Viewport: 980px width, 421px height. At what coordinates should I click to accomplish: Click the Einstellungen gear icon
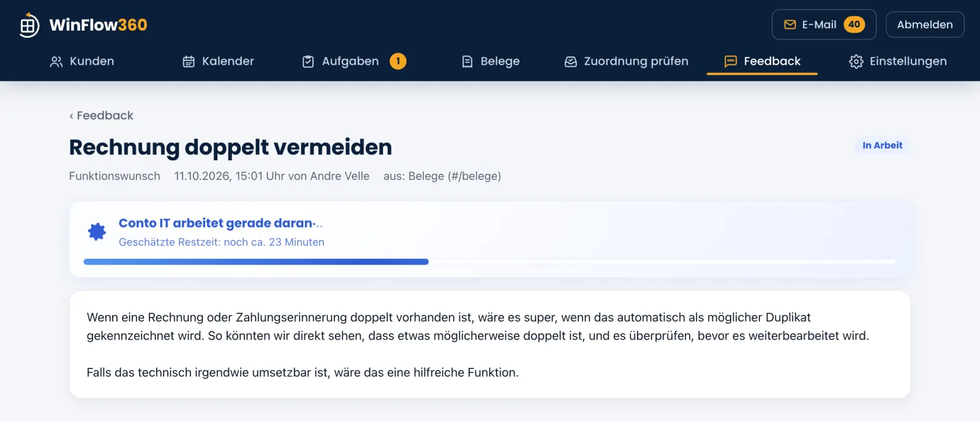click(x=856, y=62)
